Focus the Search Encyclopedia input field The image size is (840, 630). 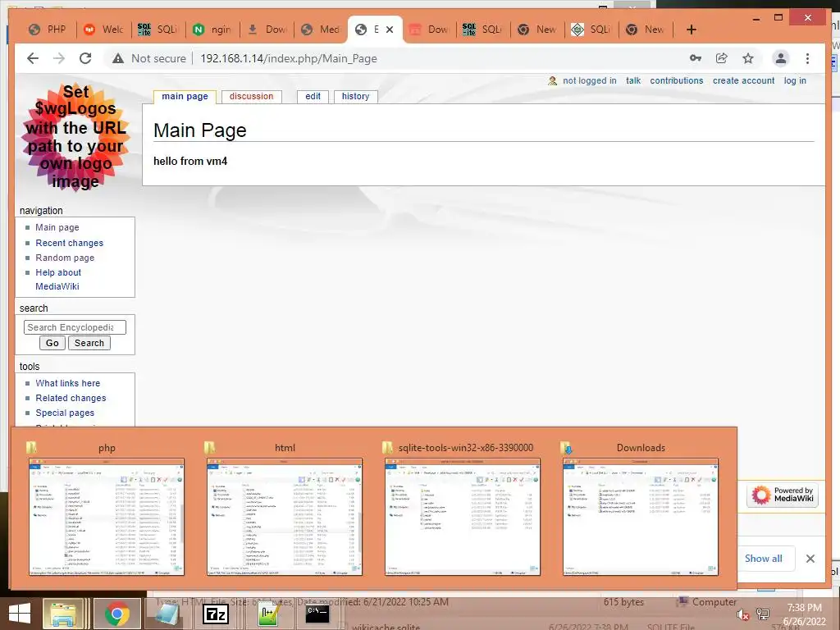tap(75, 327)
